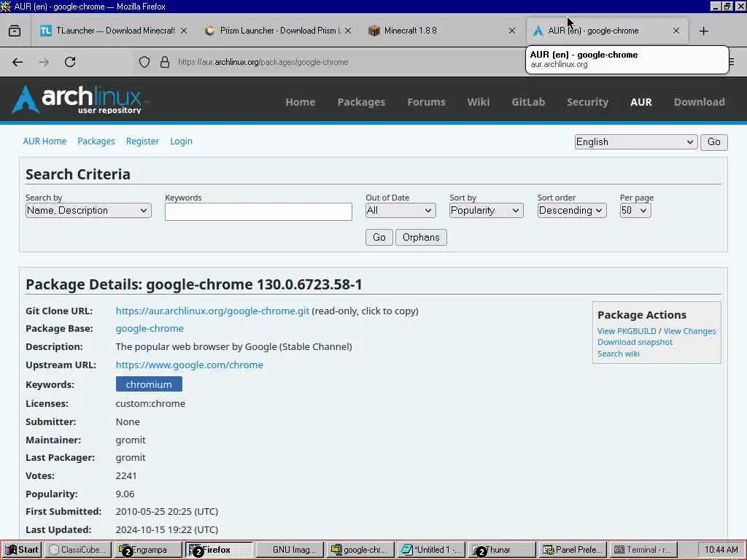Click the chromium keyword tag
The height and width of the screenshot is (560, 747).
[x=149, y=384]
